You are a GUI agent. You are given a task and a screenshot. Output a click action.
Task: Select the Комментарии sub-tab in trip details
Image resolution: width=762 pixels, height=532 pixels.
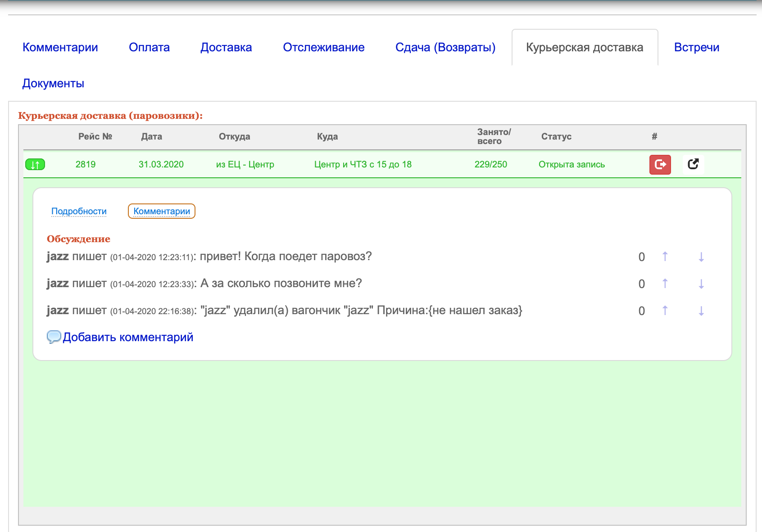pyautogui.click(x=162, y=211)
